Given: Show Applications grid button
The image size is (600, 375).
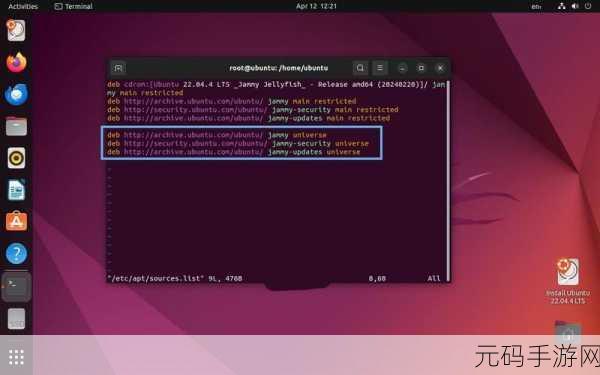Looking at the screenshot, I should coord(16,357).
